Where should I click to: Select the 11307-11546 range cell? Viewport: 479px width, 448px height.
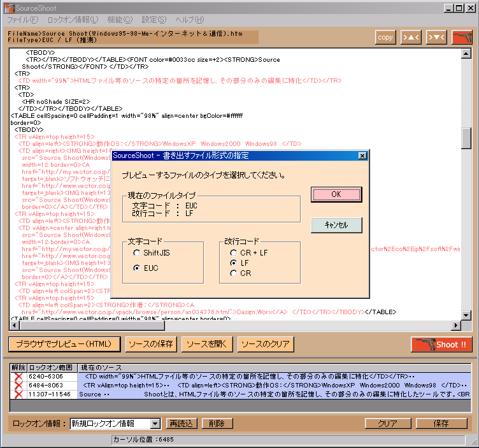pos(52,394)
